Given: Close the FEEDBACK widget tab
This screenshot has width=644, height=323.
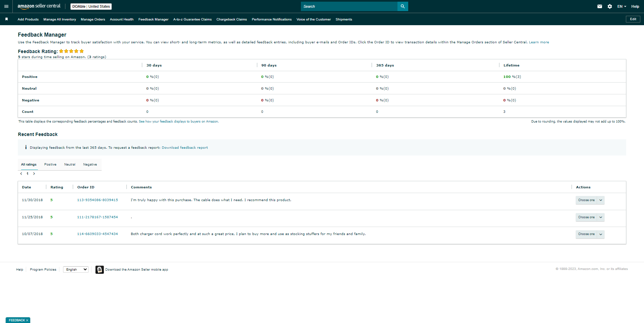Looking at the screenshot, I should pos(27,320).
